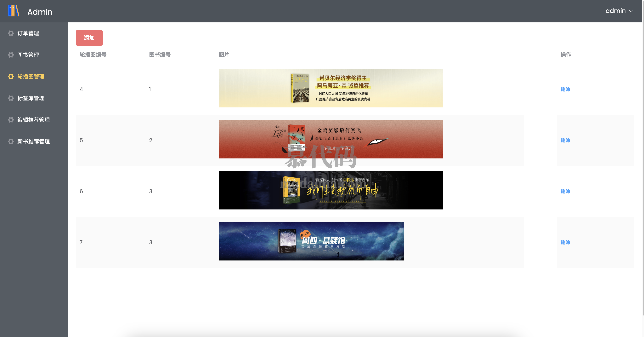Click the gear icon beside 图书管理
Screen dimensions: 644x337
11,55
